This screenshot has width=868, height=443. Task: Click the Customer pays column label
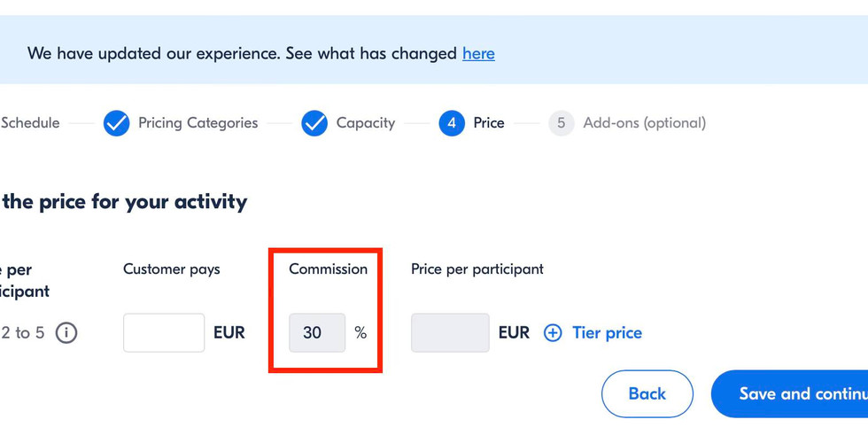pyautogui.click(x=171, y=269)
